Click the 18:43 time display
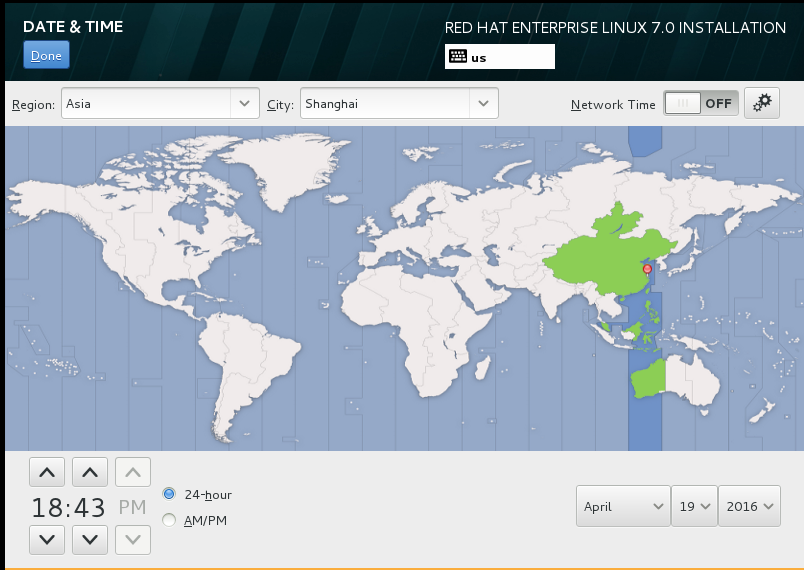Viewport: 804px width, 570px height. click(68, 507)
